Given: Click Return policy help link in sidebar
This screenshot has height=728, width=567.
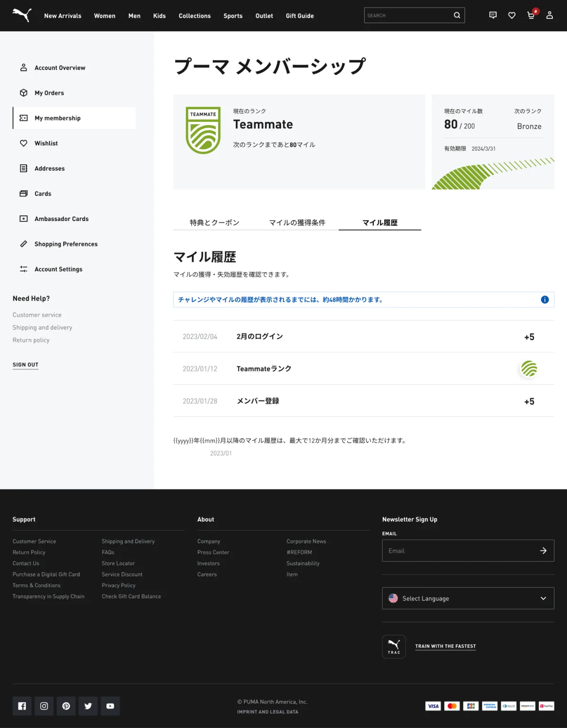Looking at the screenshot, I should (x=31, y=340).
